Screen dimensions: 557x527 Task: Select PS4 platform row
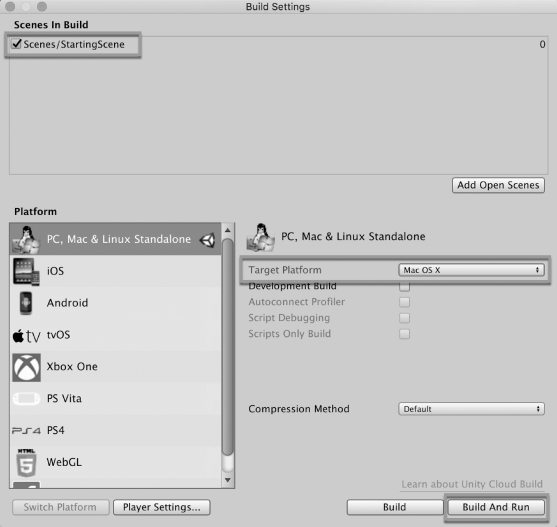point(115,430)
